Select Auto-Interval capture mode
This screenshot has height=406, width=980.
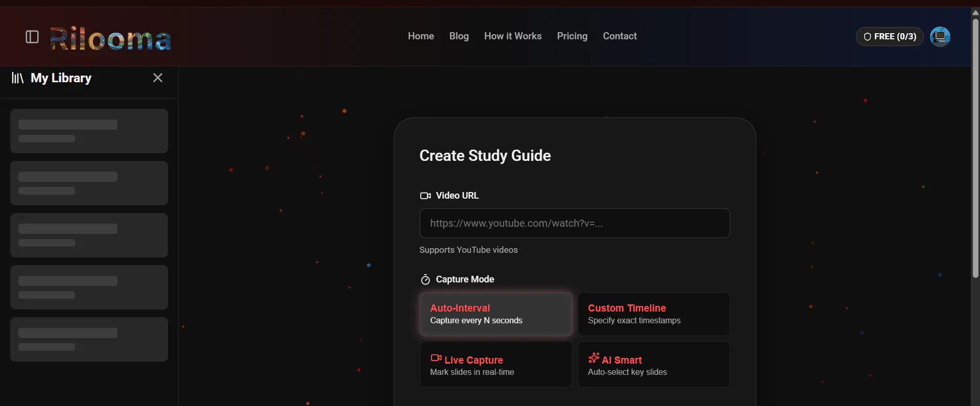(496, 314)
